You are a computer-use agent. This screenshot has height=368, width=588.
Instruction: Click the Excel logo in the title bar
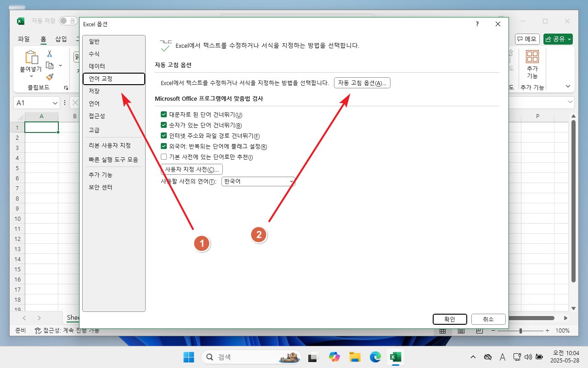point(21,21)
